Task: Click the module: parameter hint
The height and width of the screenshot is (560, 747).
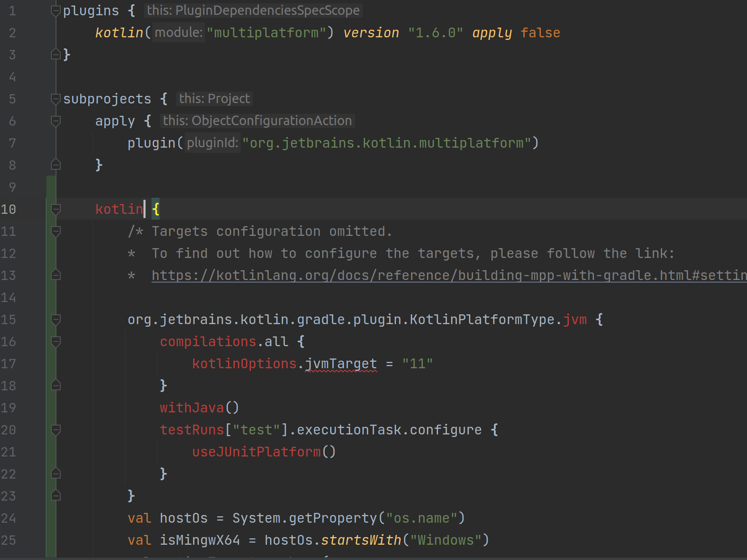Action: point(178,32)
